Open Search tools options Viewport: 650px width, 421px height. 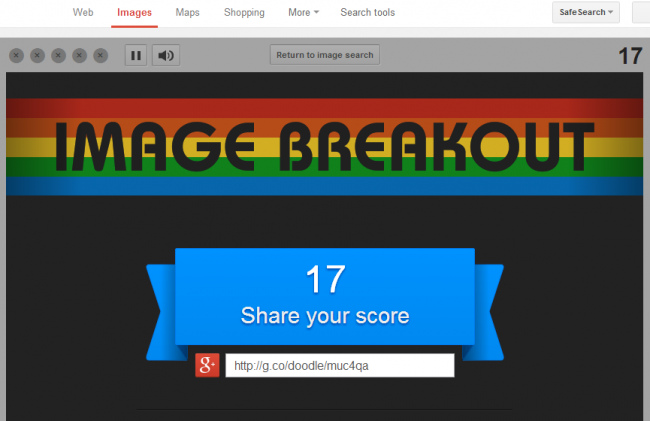[x=368, y=12]
